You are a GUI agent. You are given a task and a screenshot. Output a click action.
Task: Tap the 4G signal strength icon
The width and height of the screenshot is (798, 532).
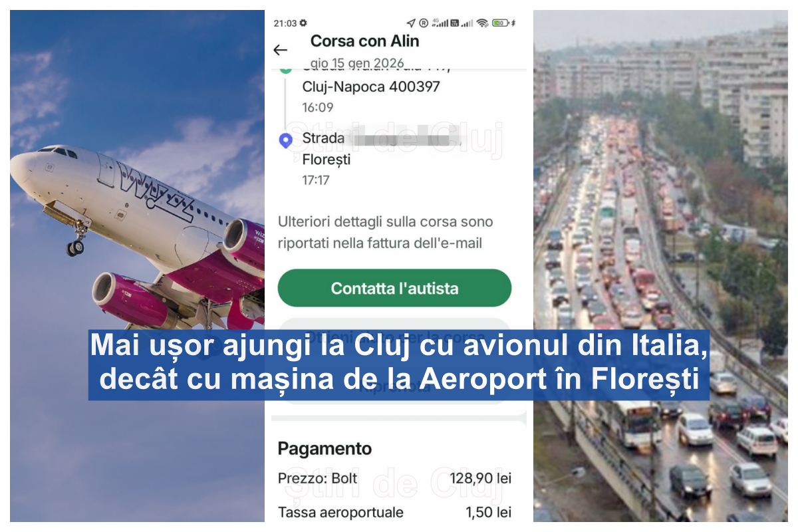pyautogui.click(x=440, y=23)
